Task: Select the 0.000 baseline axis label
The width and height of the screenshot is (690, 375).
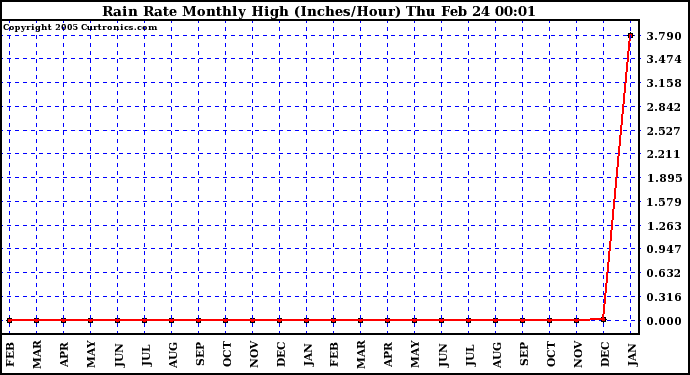Action: (664, 321)
